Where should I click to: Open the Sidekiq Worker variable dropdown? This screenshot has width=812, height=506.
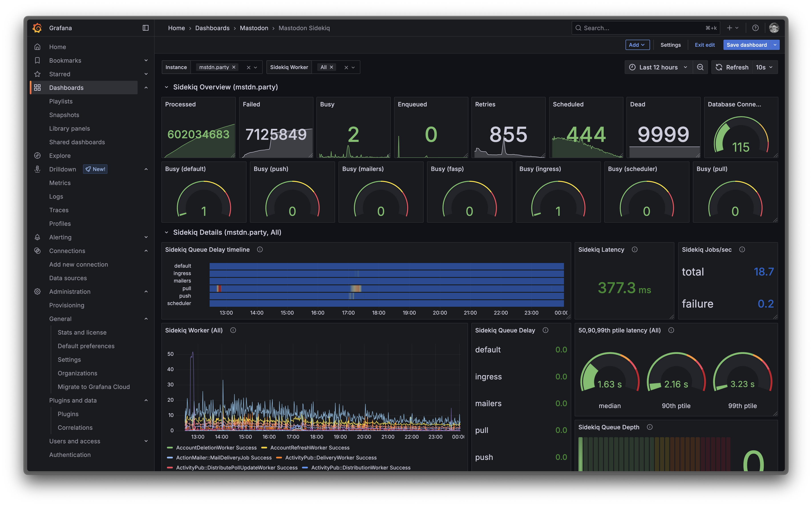pos(353,67)
